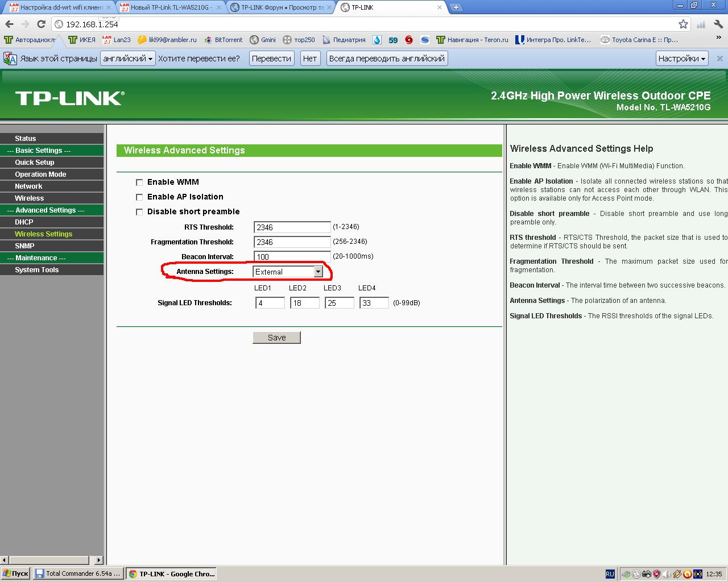This screenshot has width=728, height=582.
Task: Click the Перевести translate button
Action: [x=271, y=59]
